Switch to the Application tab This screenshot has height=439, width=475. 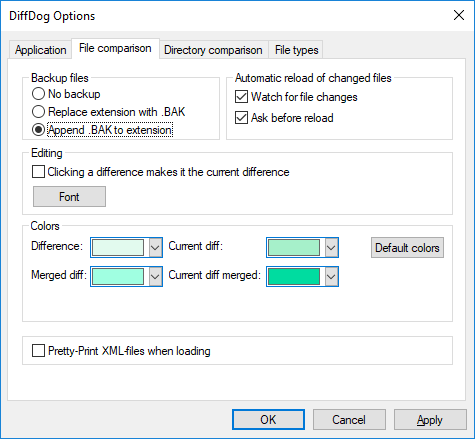[x=40, y=50]
